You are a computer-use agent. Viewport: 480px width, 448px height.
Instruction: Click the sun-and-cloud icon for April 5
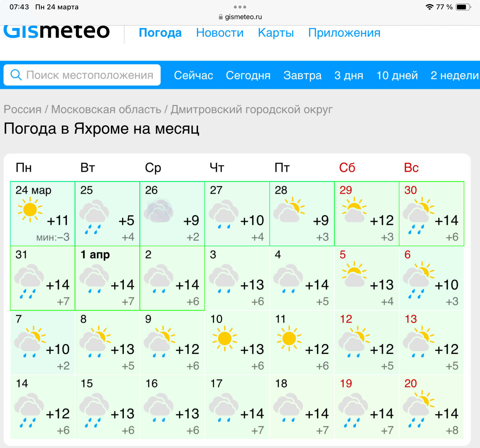pos(354,274)
